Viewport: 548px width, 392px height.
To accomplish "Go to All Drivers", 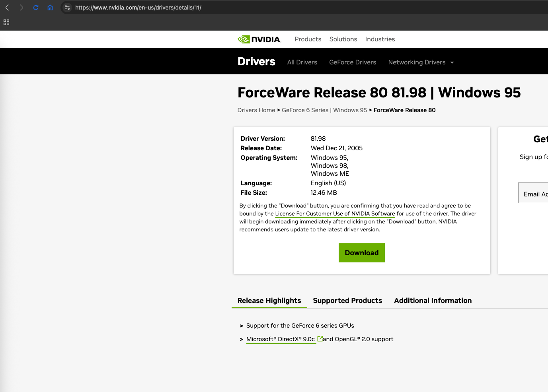I will tap(302, 62).
